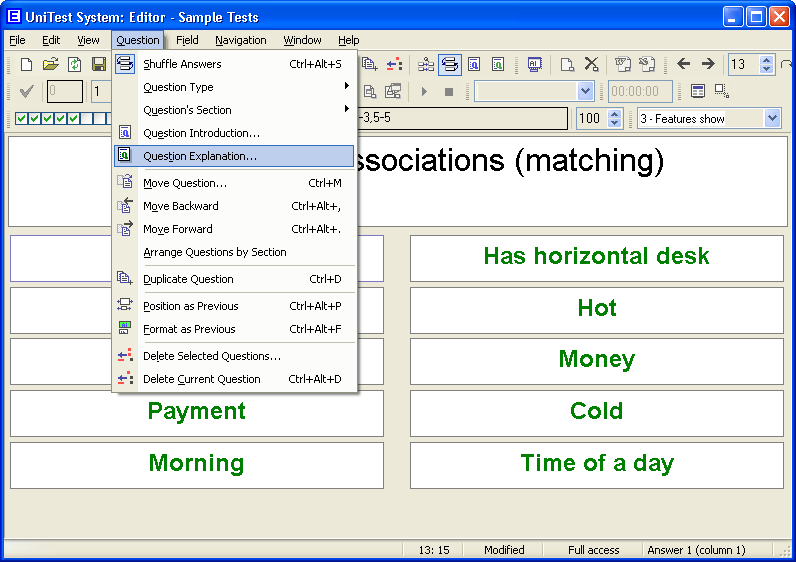Click the scissors cut icon in toolbar
The width and height of the screenshot is (796, 562).
[592, 64]
